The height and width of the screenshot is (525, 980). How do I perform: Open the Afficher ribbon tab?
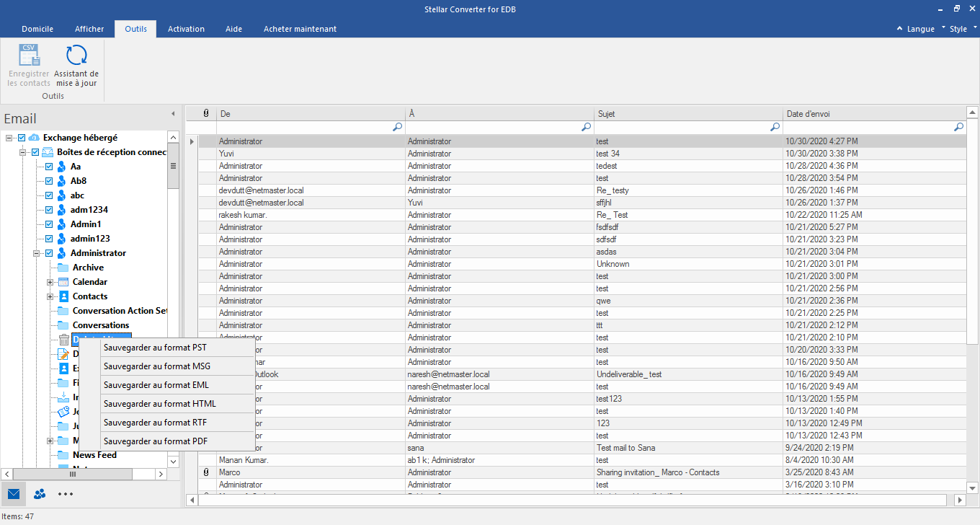click(x=89, y=29)
